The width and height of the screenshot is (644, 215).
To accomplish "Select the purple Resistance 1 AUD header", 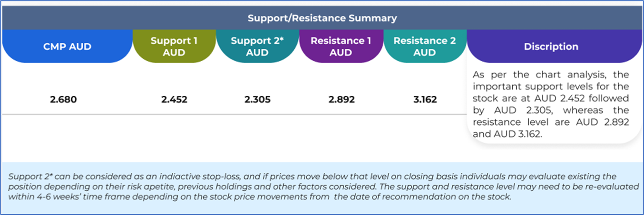I will tap(341, 47).
